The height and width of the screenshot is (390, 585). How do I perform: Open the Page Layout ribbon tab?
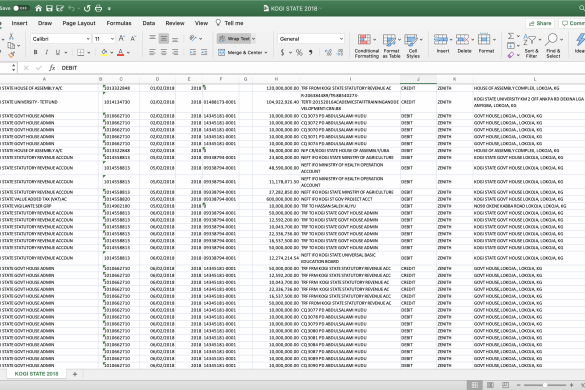tap(79, 23)
